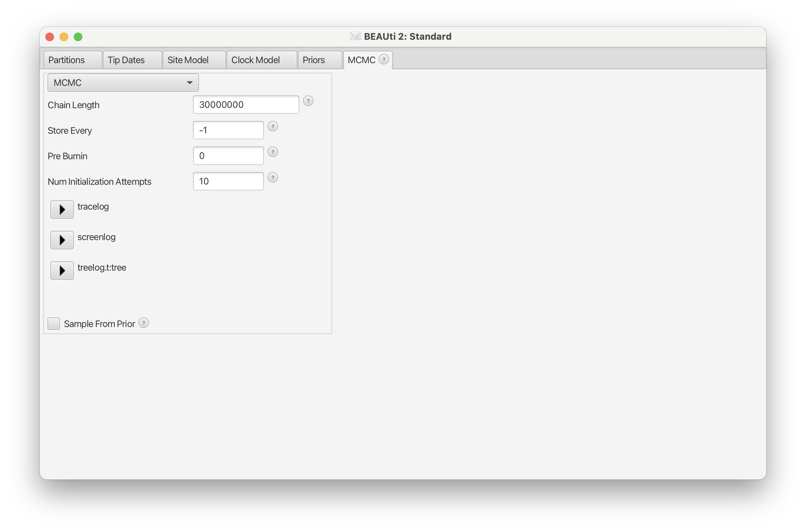Switch to the Tip Dates tab
The width and height of the screenshot is (806, 532).
click(x=132, y=60)
